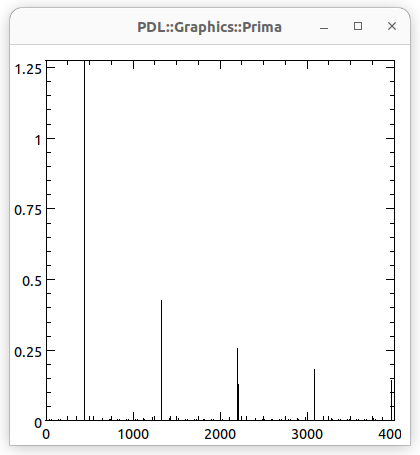Click the tallest spike near x 450
This screenshot has height=455, width=420.
85,240
